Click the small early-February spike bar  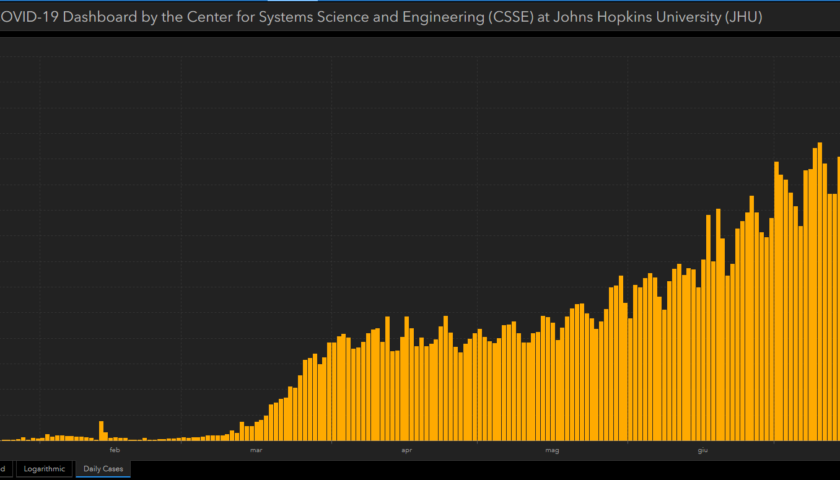(x=101, y=431)
